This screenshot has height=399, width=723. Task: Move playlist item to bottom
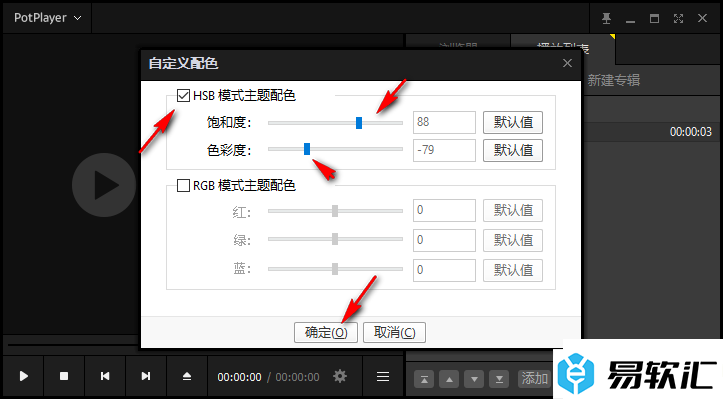pyautogui.click(x=499, y=380)
